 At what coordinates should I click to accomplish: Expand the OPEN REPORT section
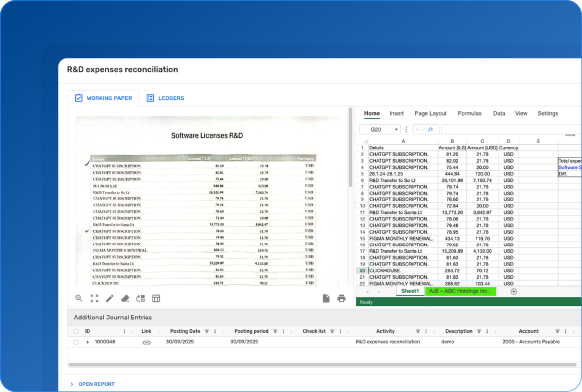93,384
